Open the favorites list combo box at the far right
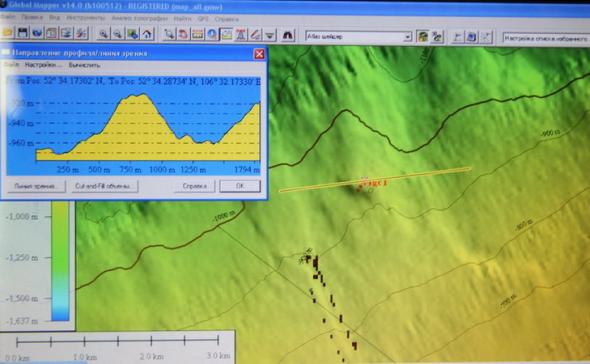This screenshot has height=364, width=590. (546, 38)
